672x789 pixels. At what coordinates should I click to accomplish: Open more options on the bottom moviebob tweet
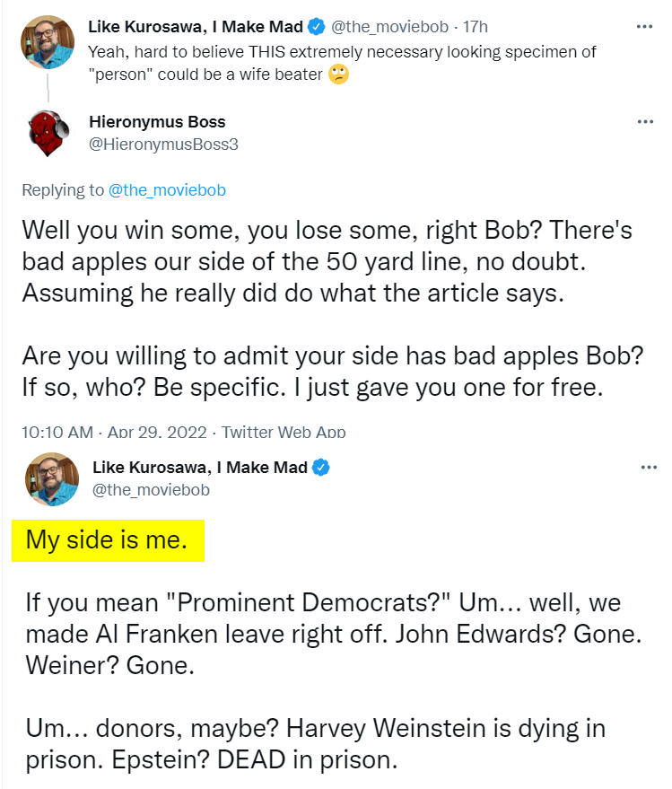click(649, 468)
